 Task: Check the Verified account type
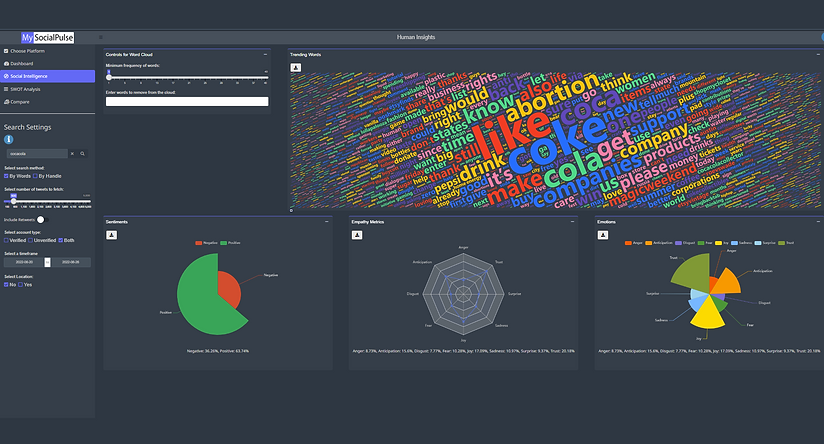tap(6, 240)
